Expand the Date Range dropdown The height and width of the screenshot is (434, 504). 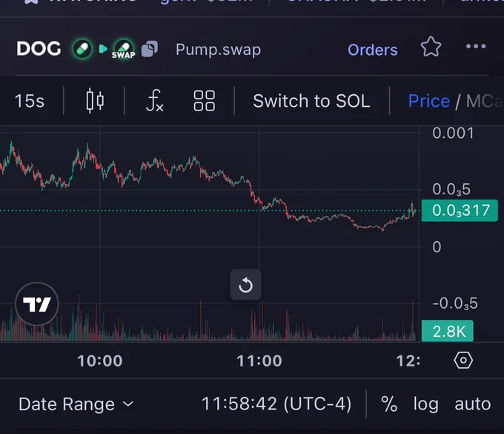76,404
